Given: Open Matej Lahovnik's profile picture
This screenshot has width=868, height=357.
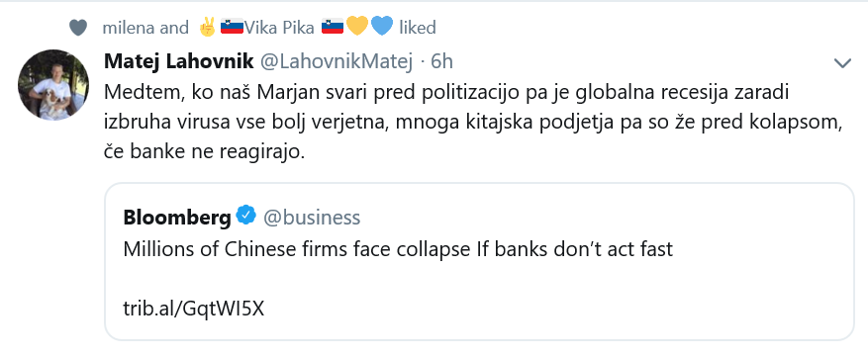Looking at the screenshot, I should [53, 85].
